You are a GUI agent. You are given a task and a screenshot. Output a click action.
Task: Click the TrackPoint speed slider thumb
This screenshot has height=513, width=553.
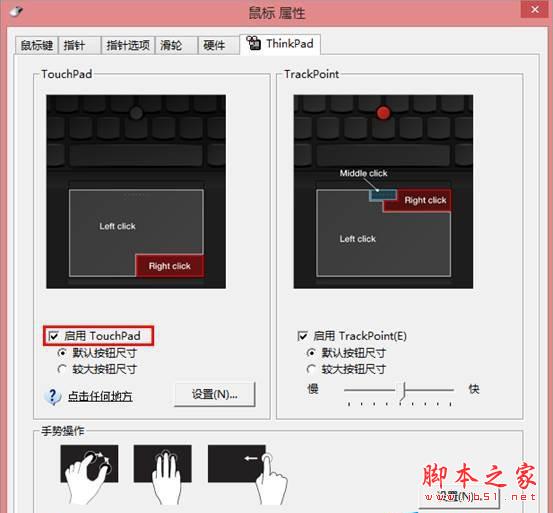tap(403, 391)
